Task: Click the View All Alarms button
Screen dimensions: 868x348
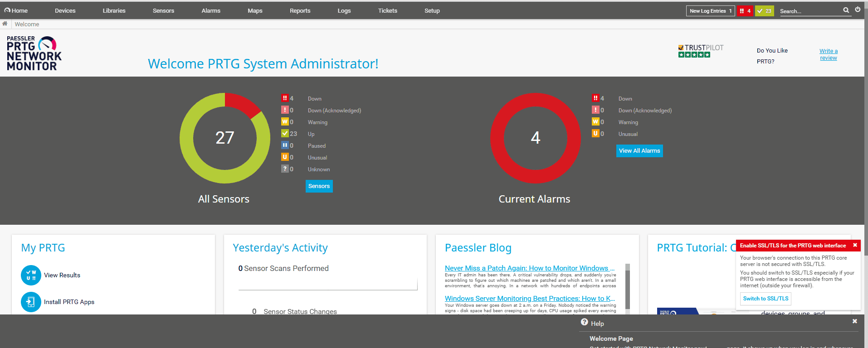Action: tap(639, 151)
